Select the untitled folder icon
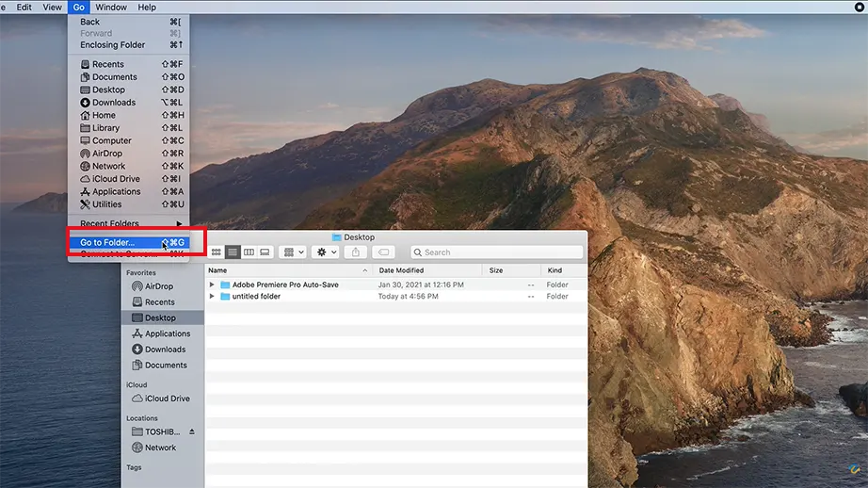This screenshot has height=488, width=868. [225, 297]
